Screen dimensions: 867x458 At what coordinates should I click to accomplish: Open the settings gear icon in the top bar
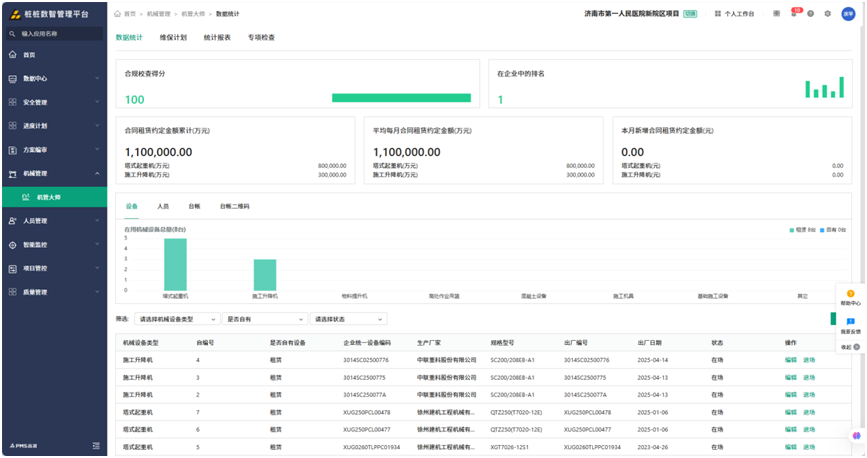point(828,14)
